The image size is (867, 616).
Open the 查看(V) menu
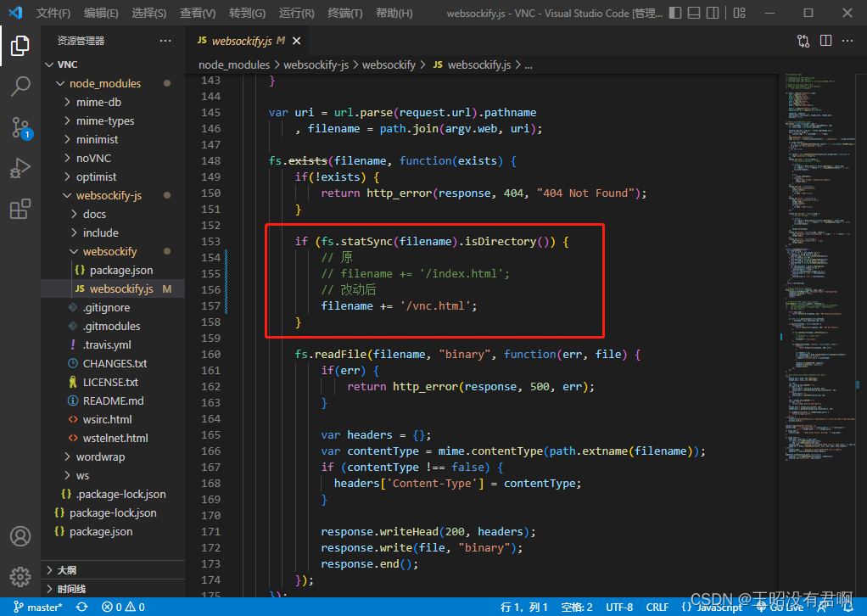(x=198, y=13)
